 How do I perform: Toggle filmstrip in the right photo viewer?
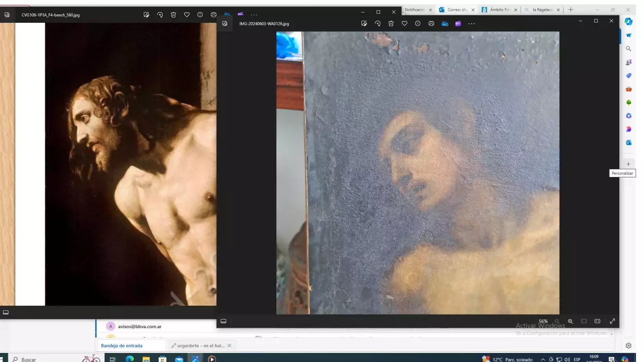click(223, 321)
